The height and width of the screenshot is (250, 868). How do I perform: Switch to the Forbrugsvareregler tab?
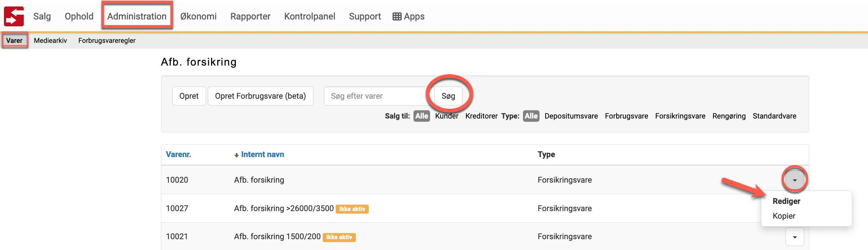(107, 40)
